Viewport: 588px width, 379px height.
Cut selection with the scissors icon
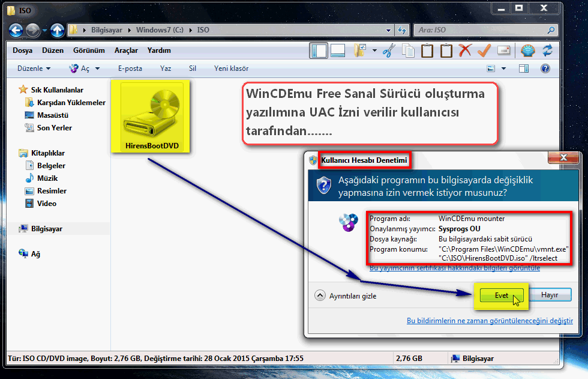pos(389,50)
